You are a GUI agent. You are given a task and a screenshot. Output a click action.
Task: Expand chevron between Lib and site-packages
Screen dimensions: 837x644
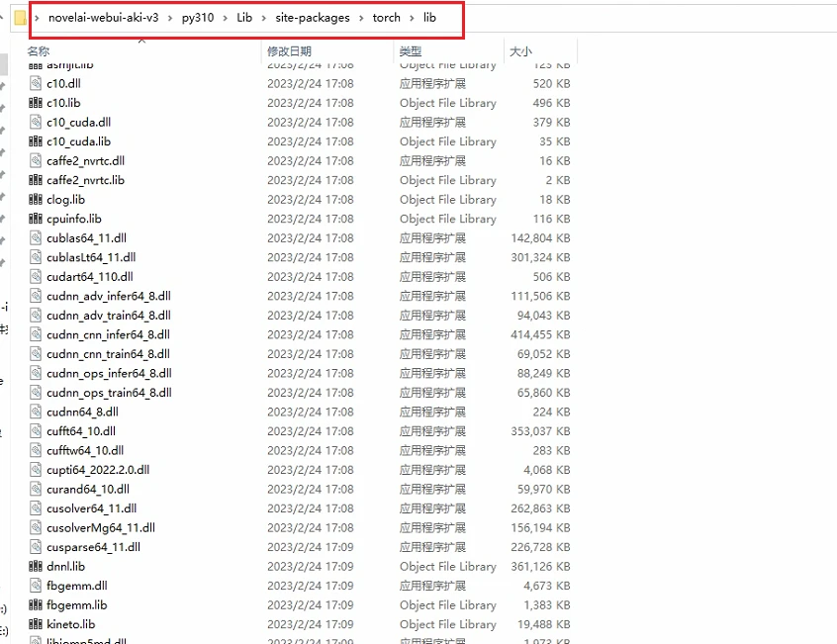(264, 18)
